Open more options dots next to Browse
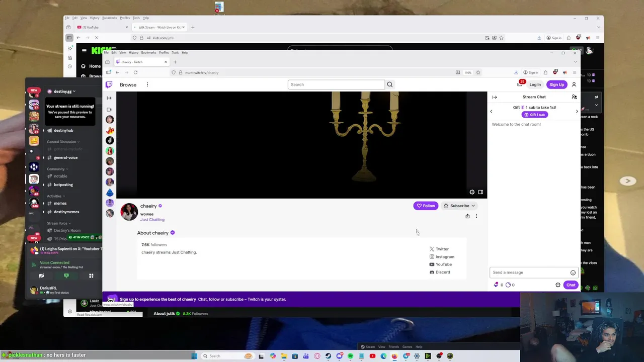 (147, 84)
